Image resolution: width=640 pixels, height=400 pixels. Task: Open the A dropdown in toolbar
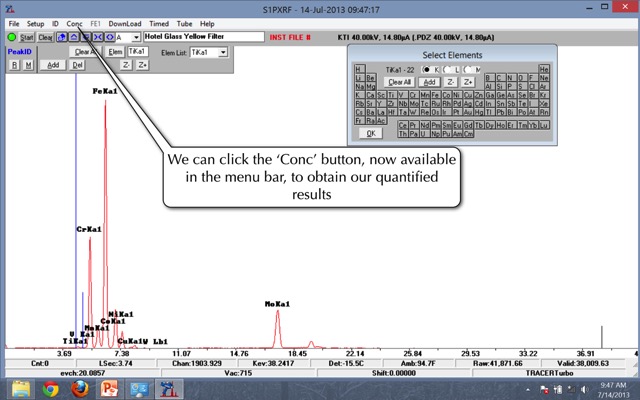136,38
